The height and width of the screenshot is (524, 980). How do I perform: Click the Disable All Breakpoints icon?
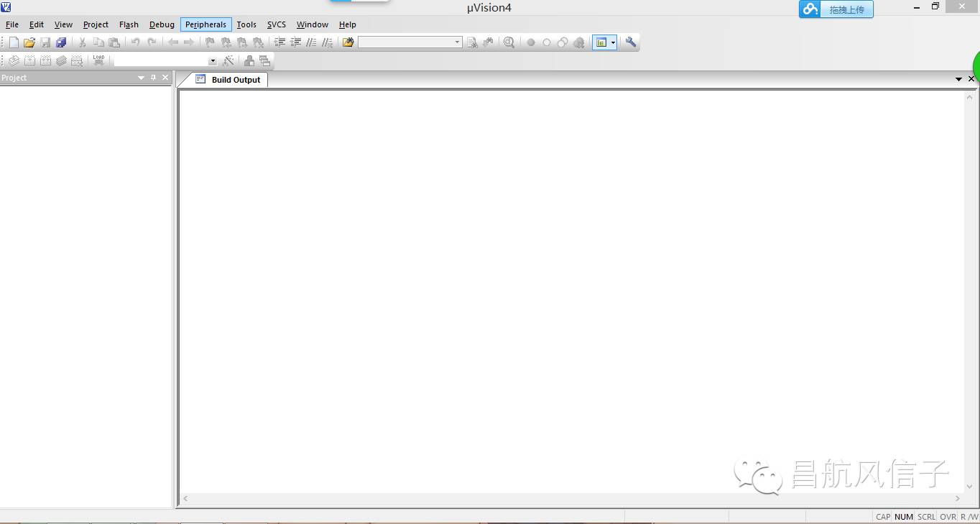tap(563, 42)
